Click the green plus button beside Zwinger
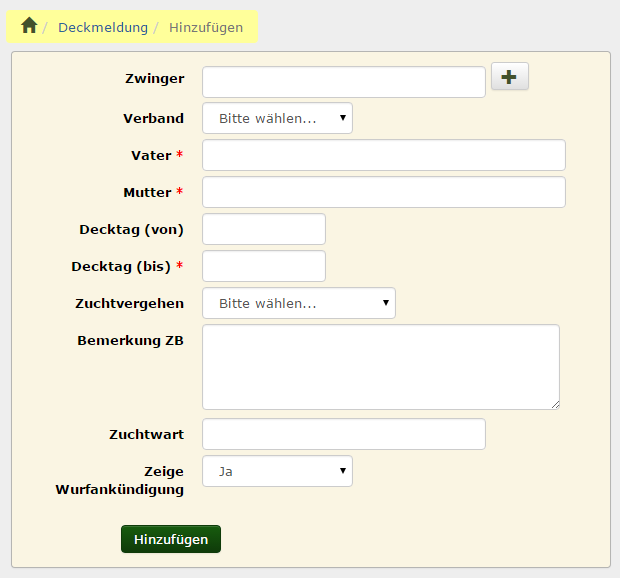This screenshot has height=578, width=620. 510,77
